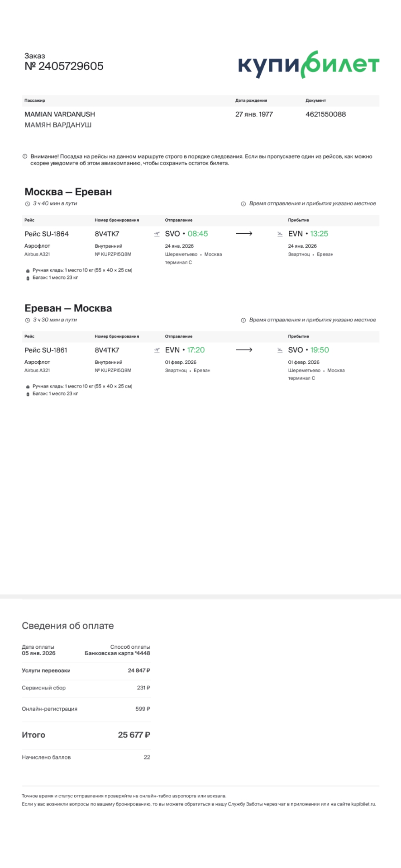The width and height of the screenshot is (401, 868).
Task: Click the Онлайн-регистрация payment row
Action: (86, 709)
